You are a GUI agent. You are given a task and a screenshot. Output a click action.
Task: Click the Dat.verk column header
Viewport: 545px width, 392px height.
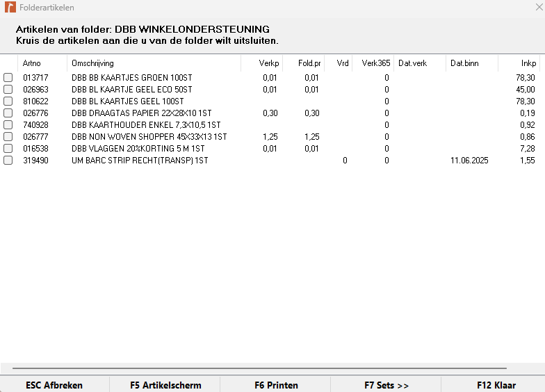click(x=420, y=63)
